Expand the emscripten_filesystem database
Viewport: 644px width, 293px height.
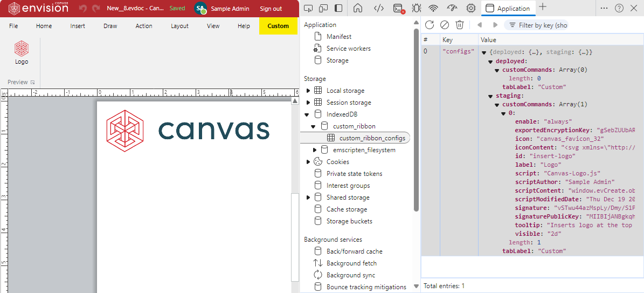tap(315, 150)
